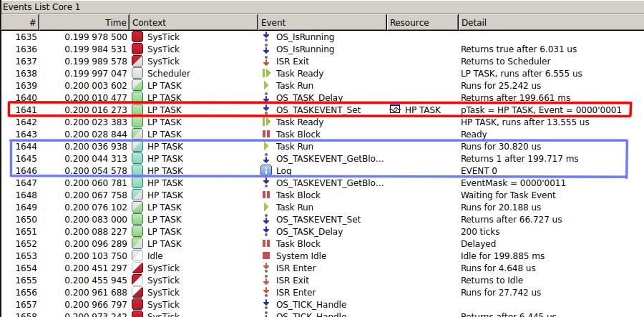This screenshot has width=644, height=317.
Task: Click the Scheduler context icon in row 1638
Action: 137,73
